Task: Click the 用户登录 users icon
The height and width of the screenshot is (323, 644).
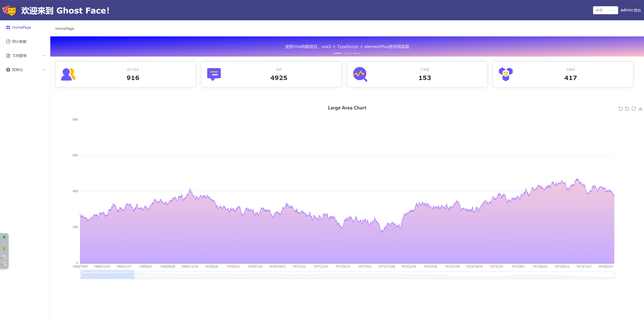Action: click(x=68, y=74)
